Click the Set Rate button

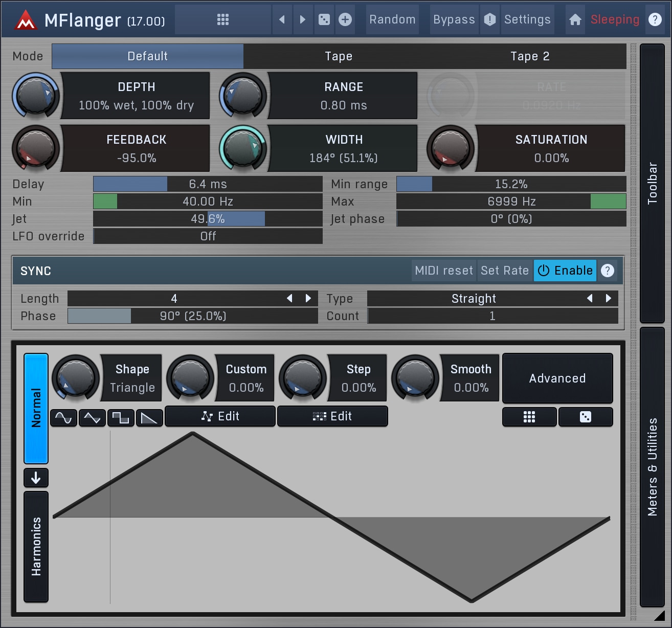pyautogui.click(x=504, y=271)
